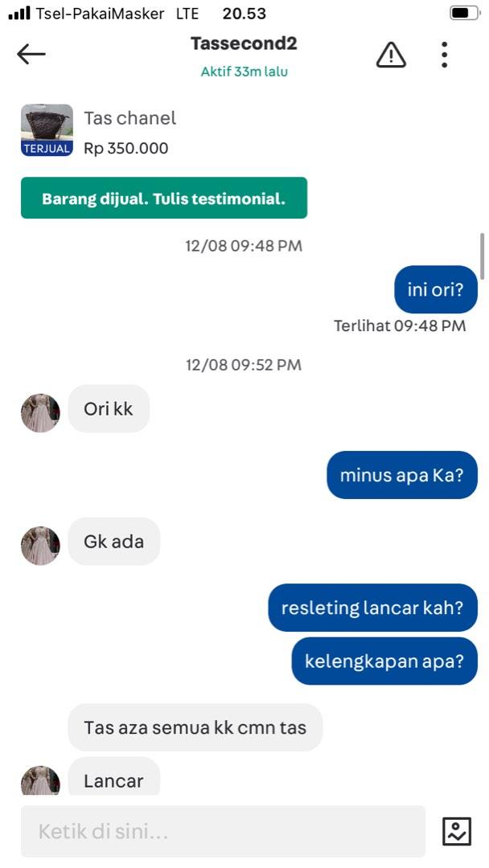Open Tas chanel product thumbnail

[47, 130]
